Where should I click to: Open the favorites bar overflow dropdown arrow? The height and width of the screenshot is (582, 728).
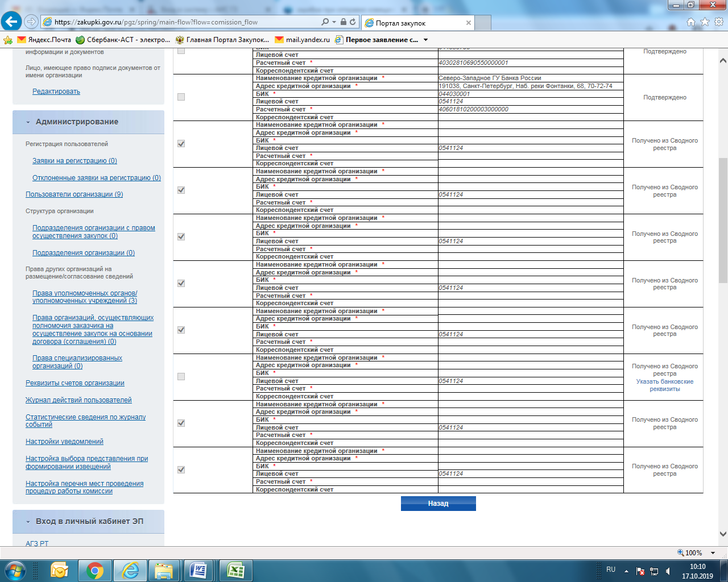coord(425,40)
